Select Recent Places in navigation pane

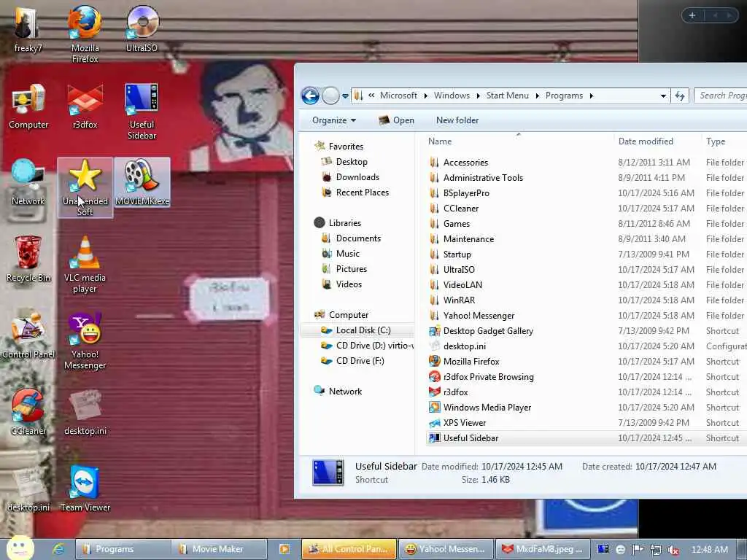(362, 192)
